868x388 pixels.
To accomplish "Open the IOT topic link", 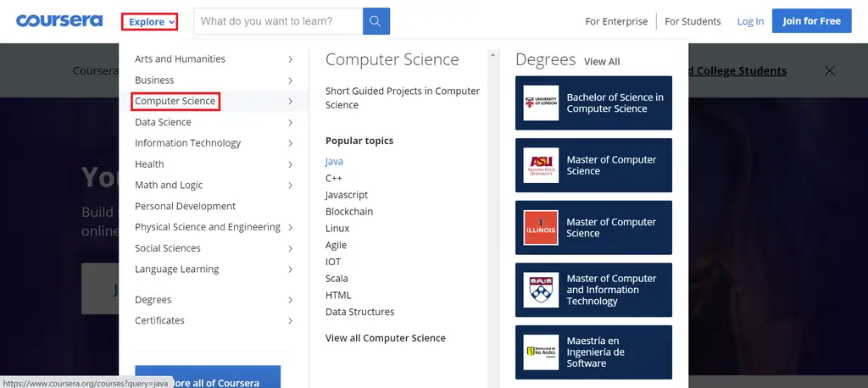I will [333, 262].
